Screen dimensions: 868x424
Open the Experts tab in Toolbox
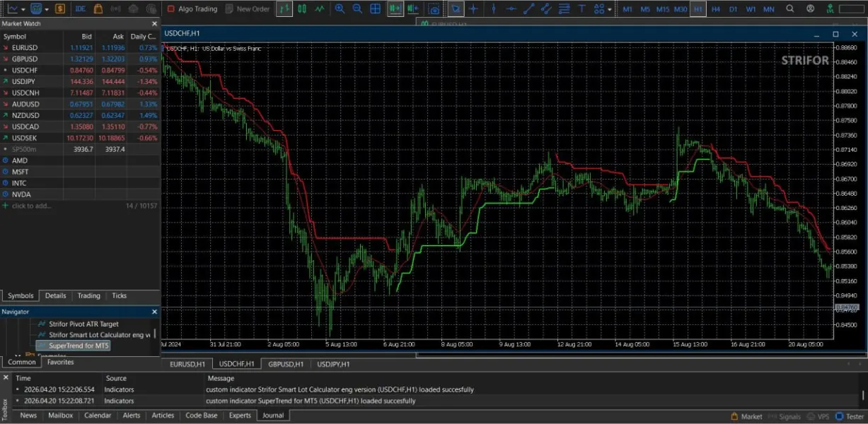pyautogui.click(x=240, y=416)
